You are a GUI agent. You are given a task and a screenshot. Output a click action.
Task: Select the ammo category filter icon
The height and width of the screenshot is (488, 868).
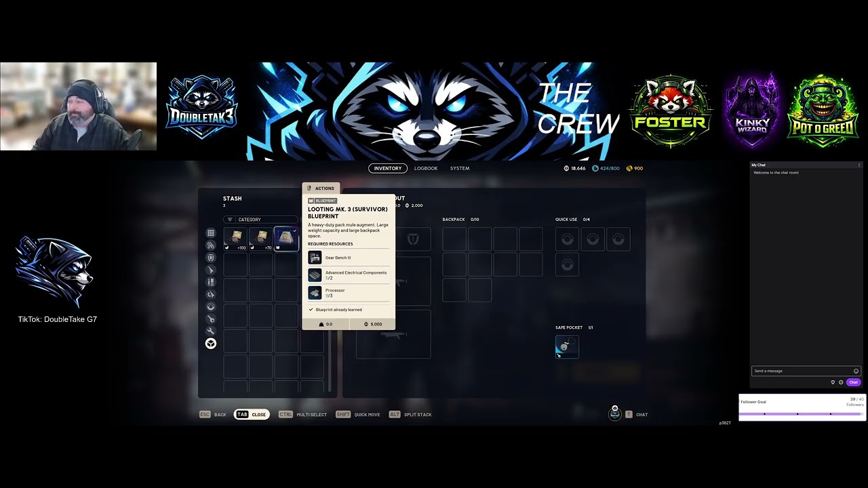click(x=211, y=282)
